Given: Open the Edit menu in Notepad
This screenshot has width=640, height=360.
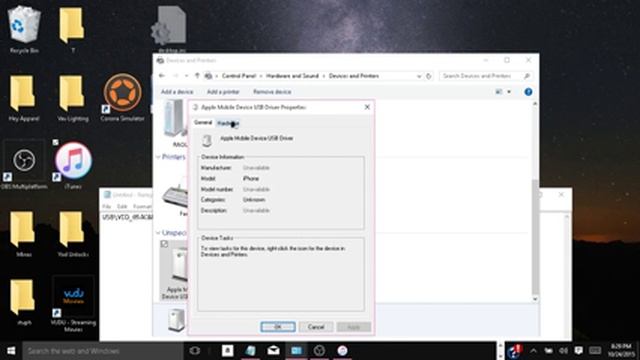Looking at the screenshot, I should click(122, 207).
